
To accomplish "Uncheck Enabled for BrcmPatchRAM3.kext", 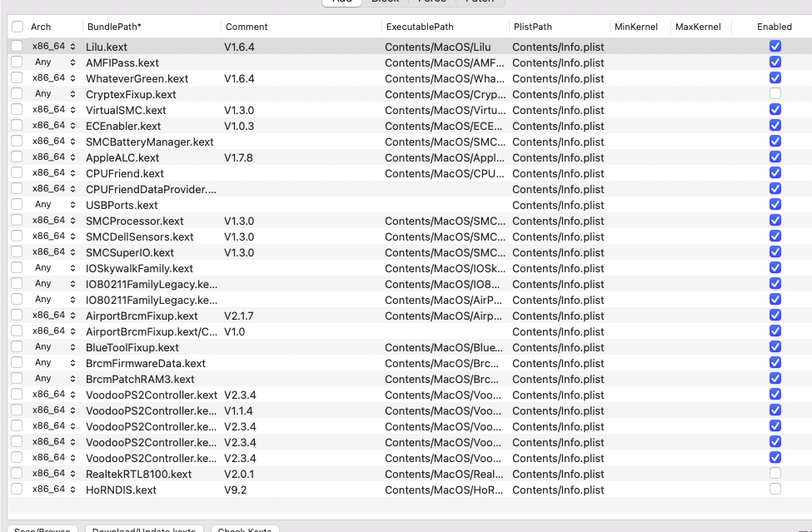I will point(775,378).
